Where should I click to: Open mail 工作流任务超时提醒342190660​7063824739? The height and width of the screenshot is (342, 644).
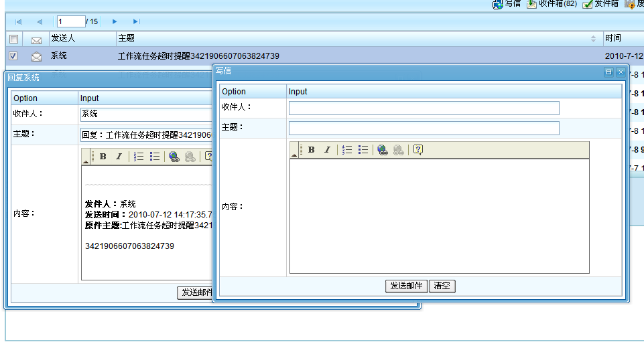point(198,56)
